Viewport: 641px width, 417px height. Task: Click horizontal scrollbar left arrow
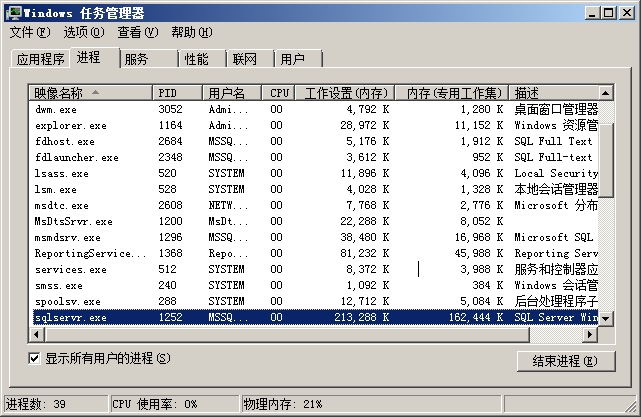point(36,335)
